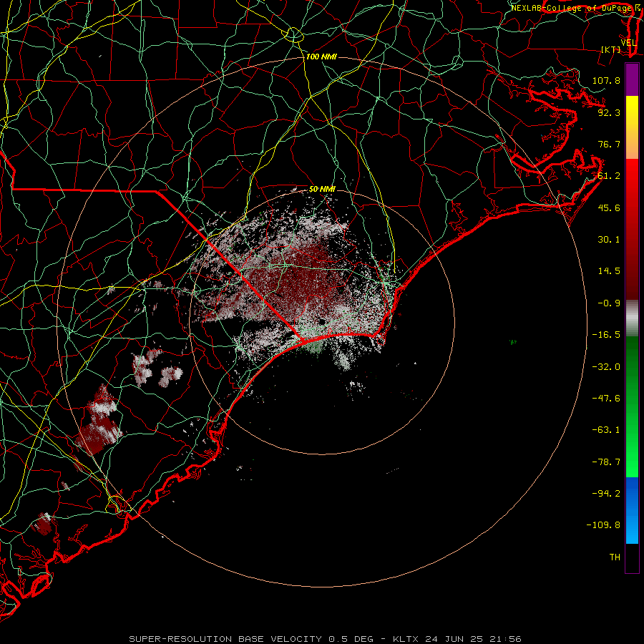Image resolution: width=644 pixels, height=644 pixels.
Task: Select the 30.1 legend value
Action: tap(609, 240)
